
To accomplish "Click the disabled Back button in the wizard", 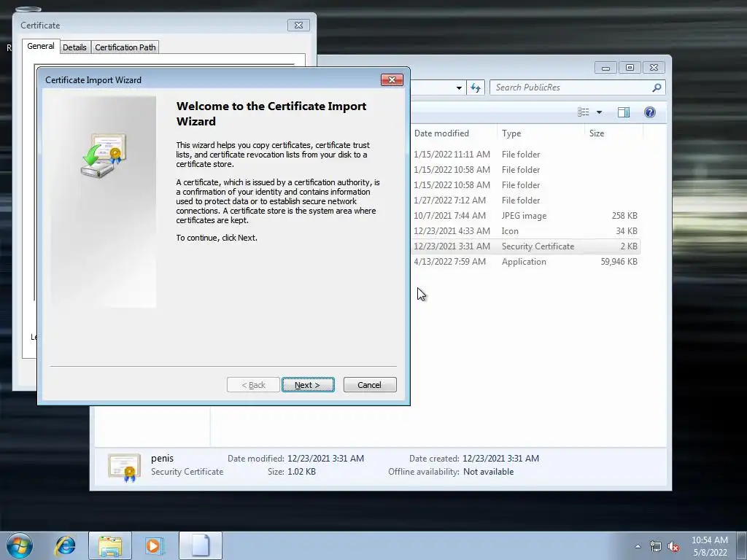I will click(253, 385).
